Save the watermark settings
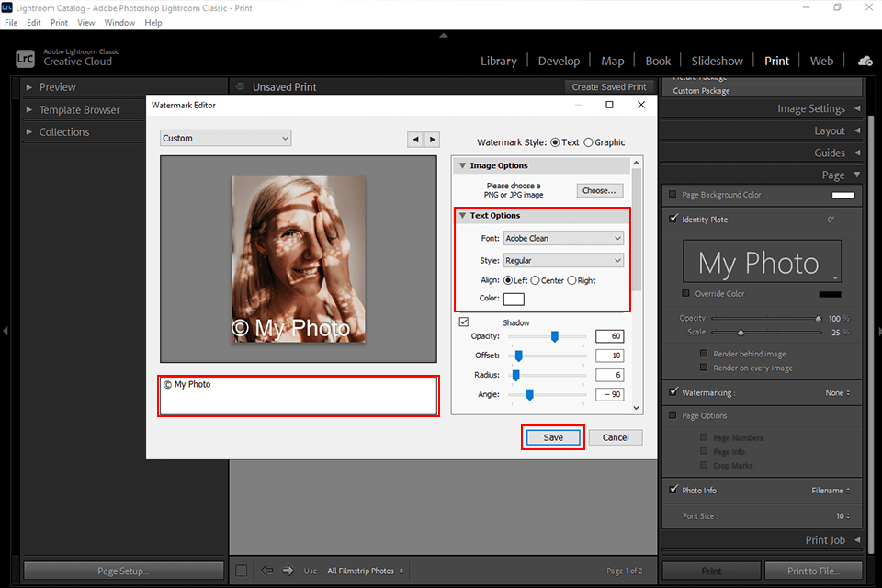Image resolution: width=882 pixels, height=588 pixels. pyautogui.click(x=553, y=437)
